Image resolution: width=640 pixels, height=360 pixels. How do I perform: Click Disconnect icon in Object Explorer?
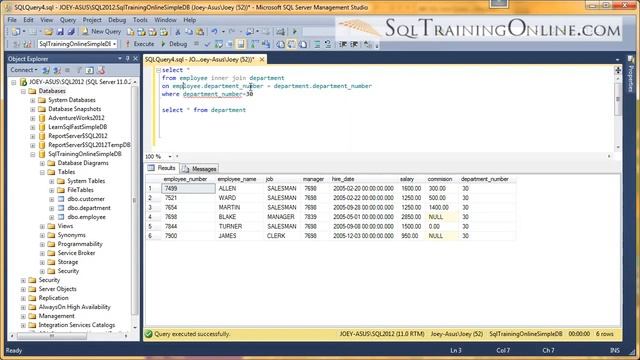57,70
